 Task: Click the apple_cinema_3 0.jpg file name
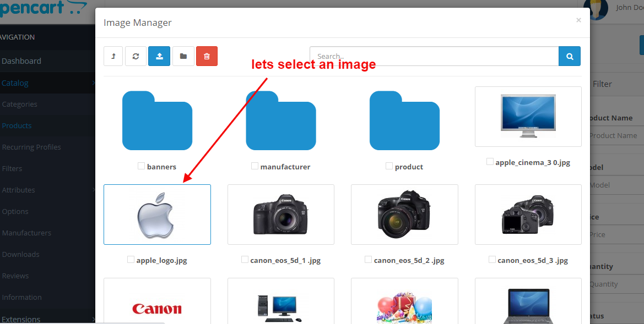[533, 162]
